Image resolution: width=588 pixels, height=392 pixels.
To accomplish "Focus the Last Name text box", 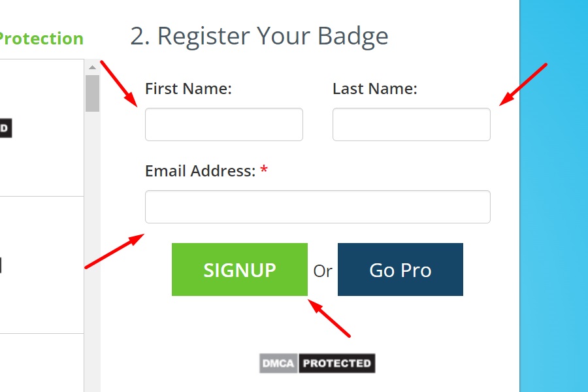I will coord(412,125).
